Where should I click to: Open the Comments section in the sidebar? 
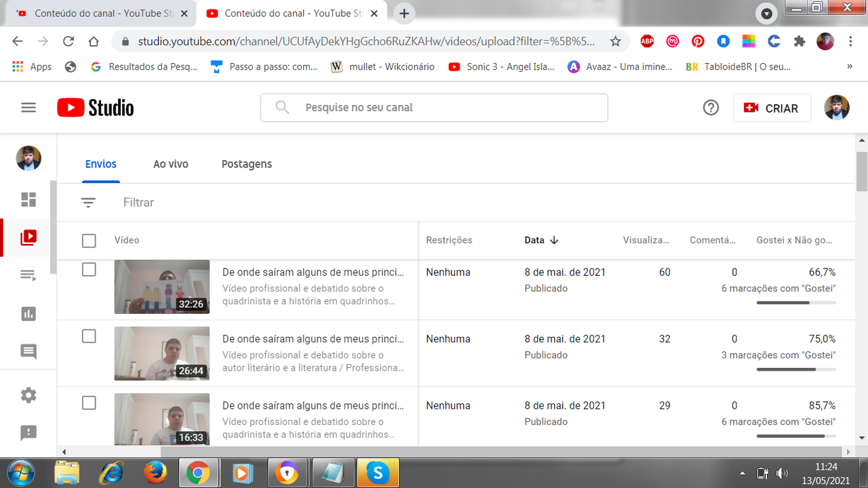coord(28,352)
